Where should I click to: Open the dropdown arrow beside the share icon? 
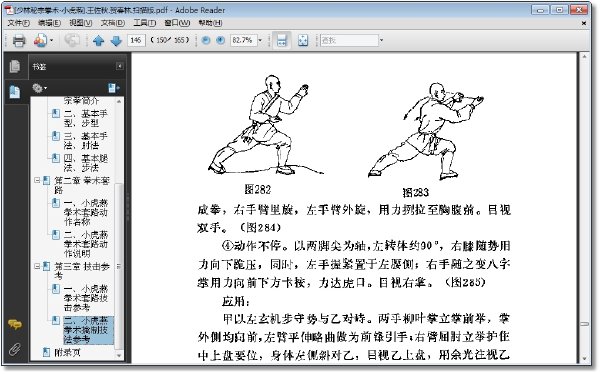pos(52,40)
